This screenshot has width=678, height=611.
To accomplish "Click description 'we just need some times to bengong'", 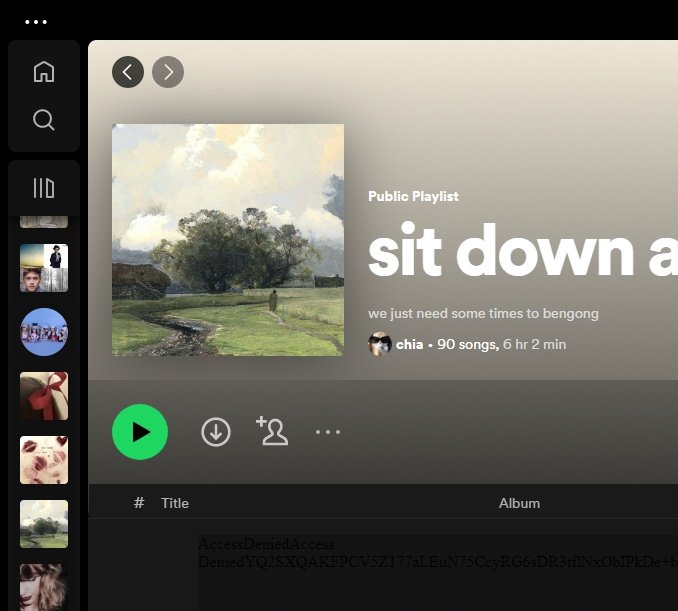I will click(x=483, y=313).
